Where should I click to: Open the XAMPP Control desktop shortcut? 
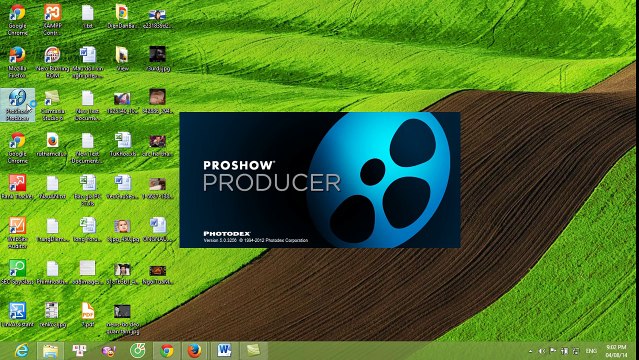pos(52,19)
